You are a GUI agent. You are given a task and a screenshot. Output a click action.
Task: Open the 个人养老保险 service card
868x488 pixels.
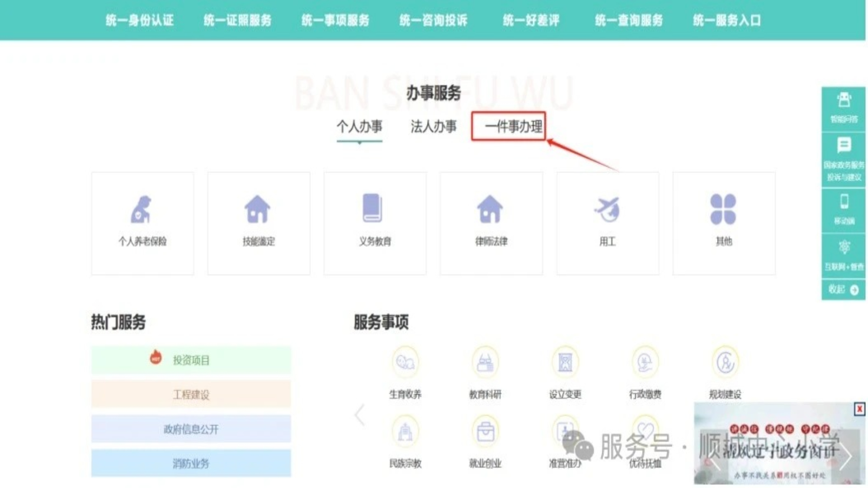click(x=142, y=223)
